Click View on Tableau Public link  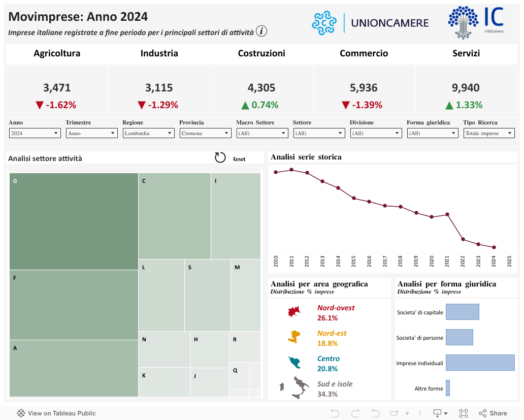tap(56, 413)
